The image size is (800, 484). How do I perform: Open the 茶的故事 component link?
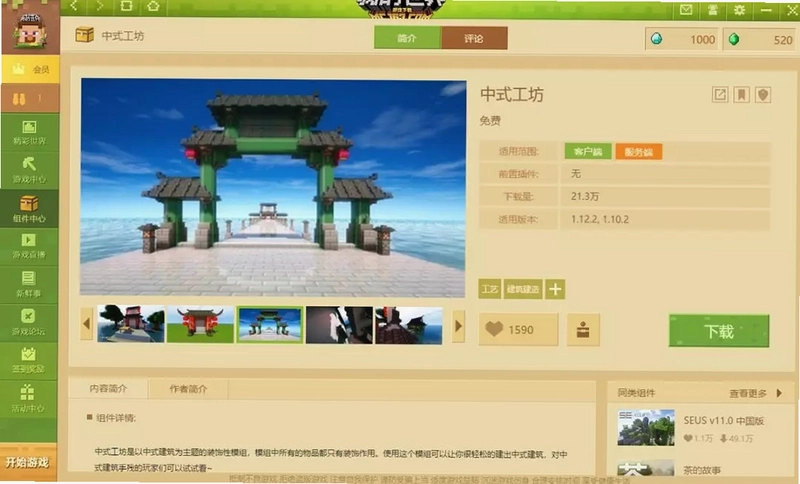pyautogui.click(x=702, y=470)
